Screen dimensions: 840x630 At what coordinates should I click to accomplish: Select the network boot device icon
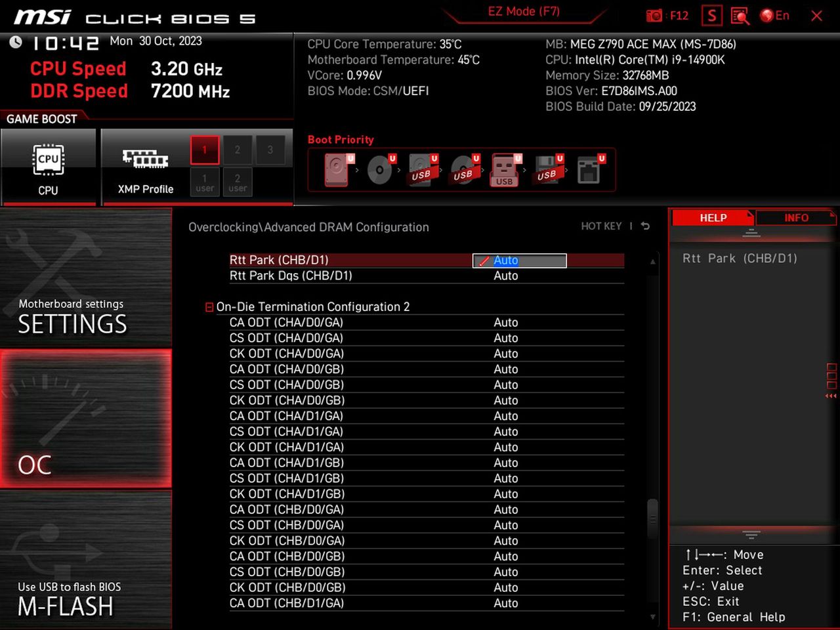[x=589, y=169]
